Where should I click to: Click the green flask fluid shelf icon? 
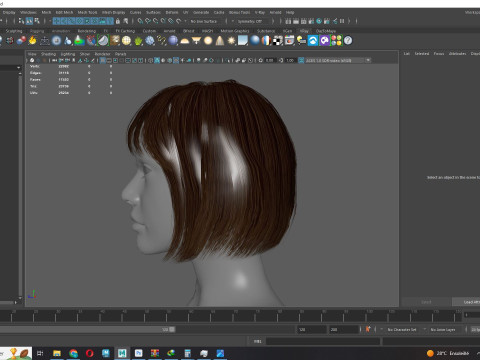coord(79,41)
